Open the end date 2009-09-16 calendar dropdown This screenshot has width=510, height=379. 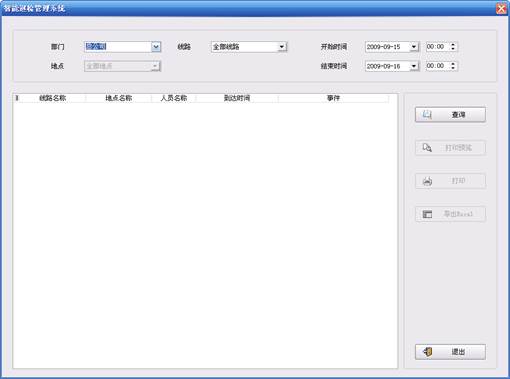point(414,66)
